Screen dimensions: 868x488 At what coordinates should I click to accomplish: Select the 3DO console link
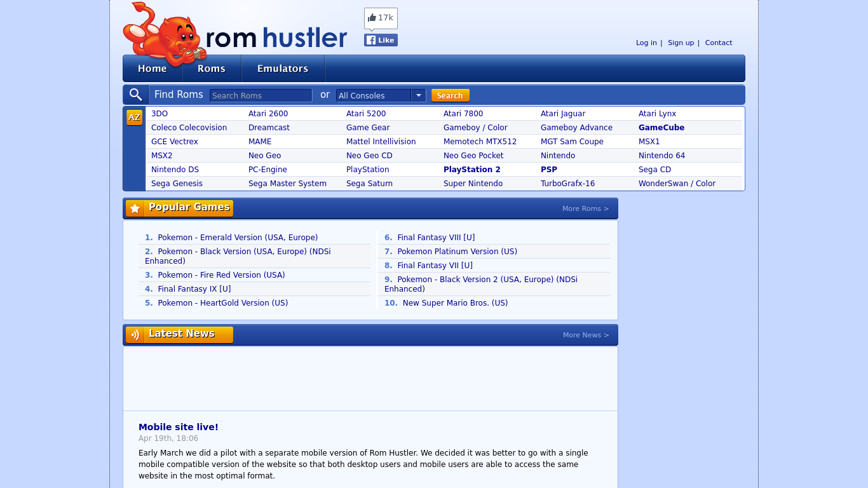[x=159, y=114]
